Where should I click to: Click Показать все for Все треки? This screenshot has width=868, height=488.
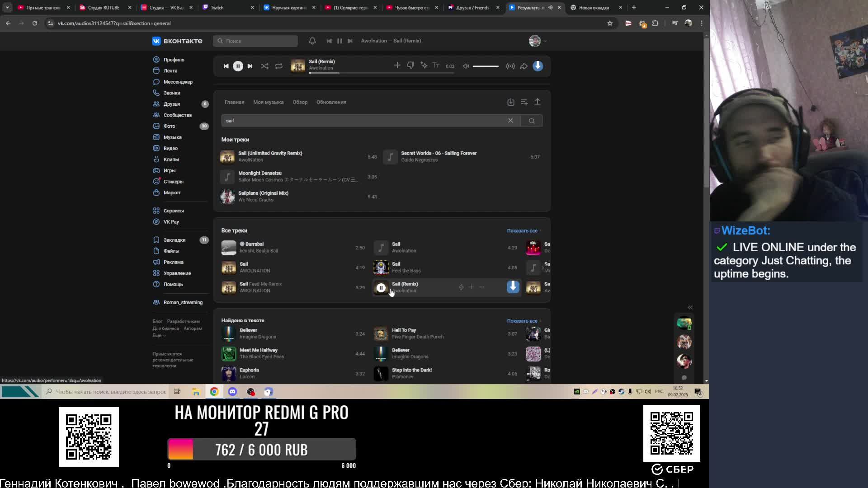coord(522,231)
